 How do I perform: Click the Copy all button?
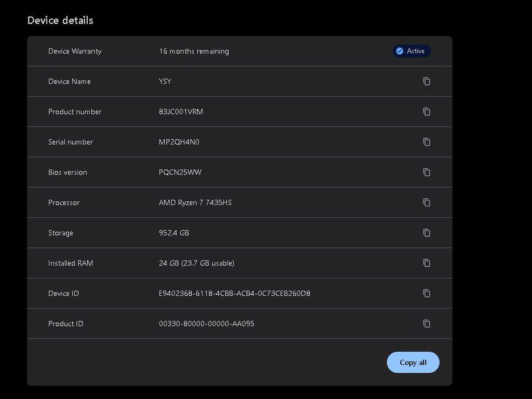pyautogui.click(x=413, y=363)
